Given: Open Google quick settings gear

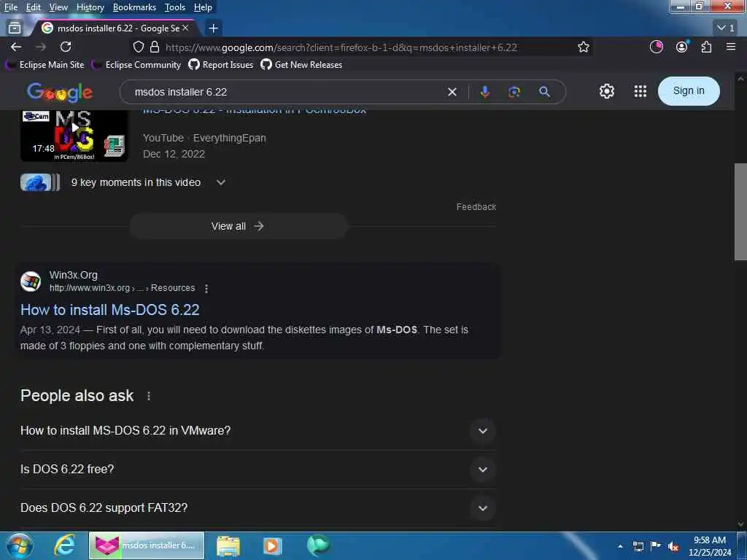Looking at the screenshot, I should tap(606, 91).
